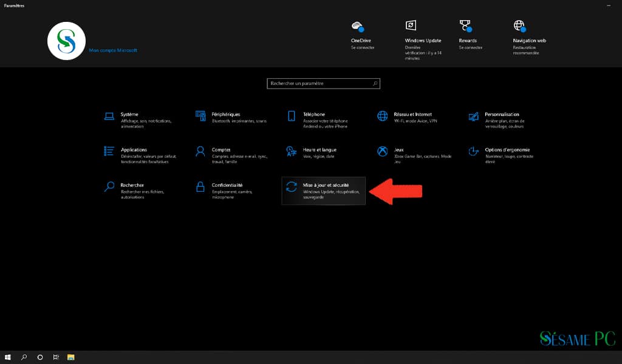This screenshot has width=622, height=364.
Task: Click the Rechercher category title
Action: click(132, 185)
